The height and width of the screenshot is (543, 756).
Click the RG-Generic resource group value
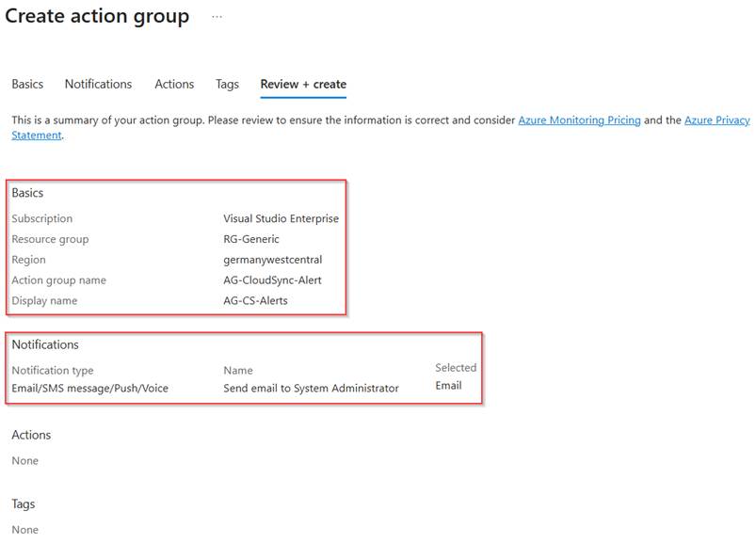251,239
